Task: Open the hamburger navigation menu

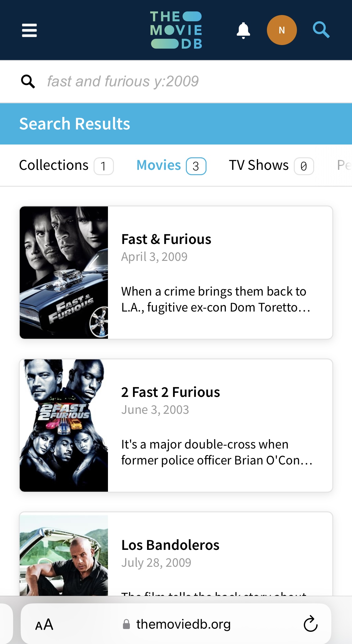Action: 29,30
